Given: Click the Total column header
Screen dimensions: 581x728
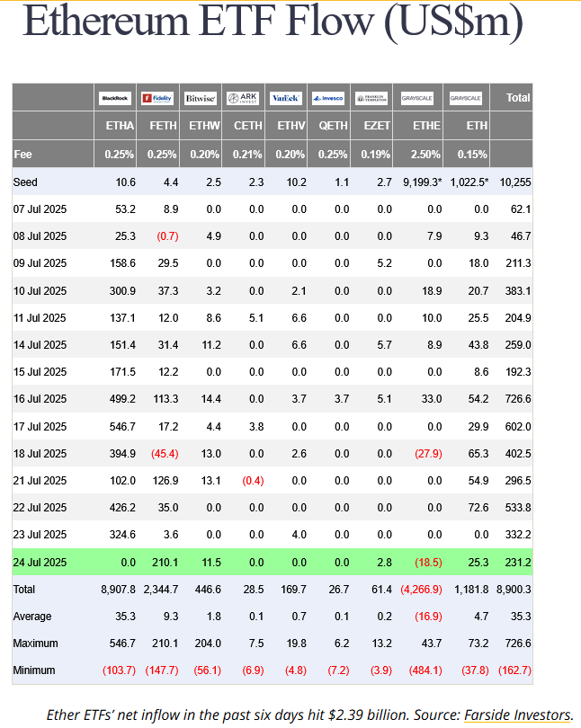Looking at the screenshot, I should [x=518, y=98].
